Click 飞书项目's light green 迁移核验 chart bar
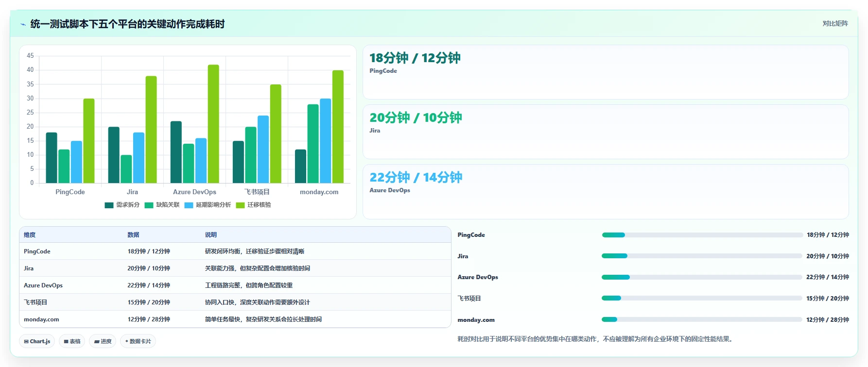The image size is (868, 367). click(276, 133)
